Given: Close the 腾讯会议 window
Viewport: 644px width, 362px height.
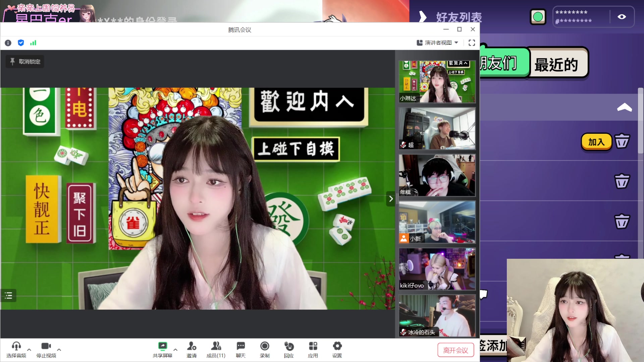Looking at the screenshot, I should coord(473,29).
